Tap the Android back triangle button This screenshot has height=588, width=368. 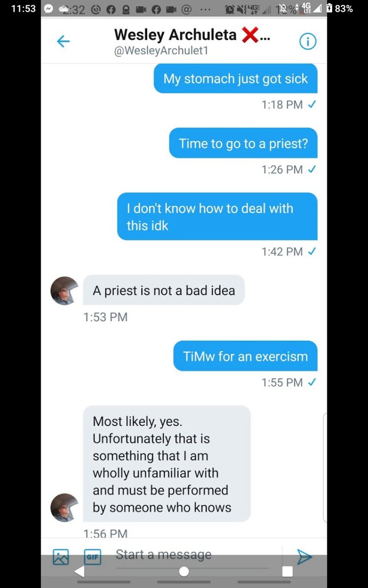click(79, 571)
